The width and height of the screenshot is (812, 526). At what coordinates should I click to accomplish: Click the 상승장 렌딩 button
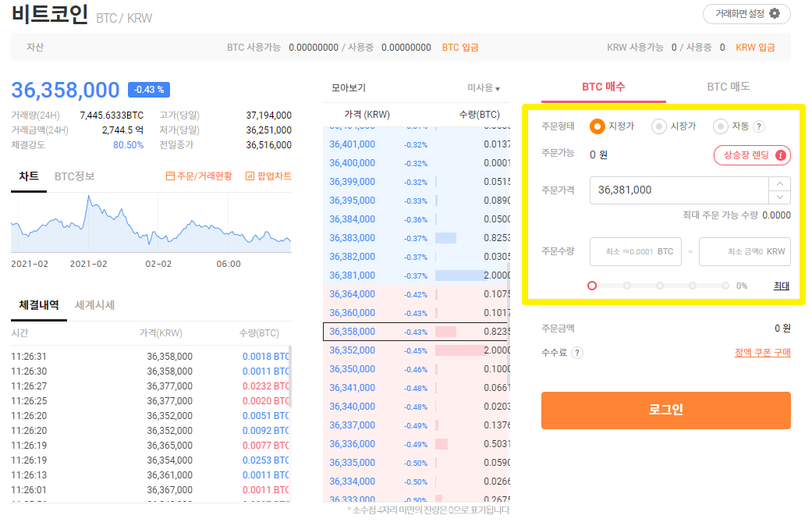click(x=752, y=155)
